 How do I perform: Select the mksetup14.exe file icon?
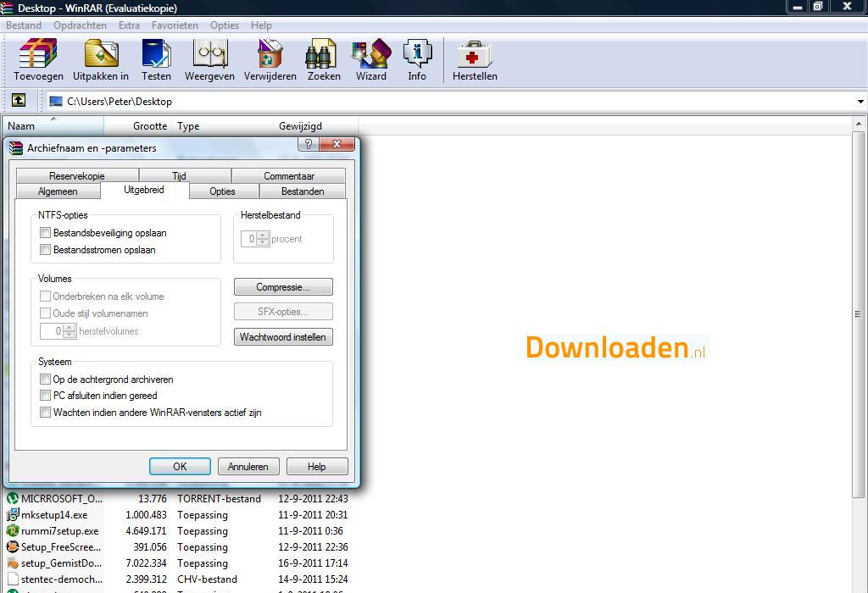click(12, 514)
